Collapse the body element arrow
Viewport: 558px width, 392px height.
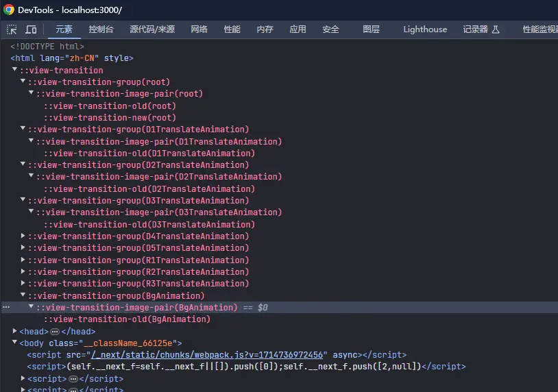[14, 343]
